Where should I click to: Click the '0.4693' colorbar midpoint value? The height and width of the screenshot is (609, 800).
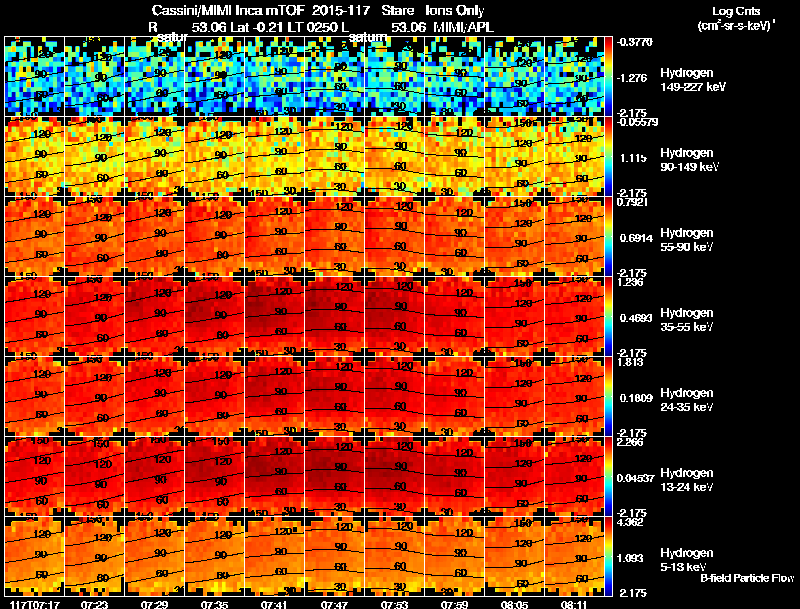click(x=636, y=318)
